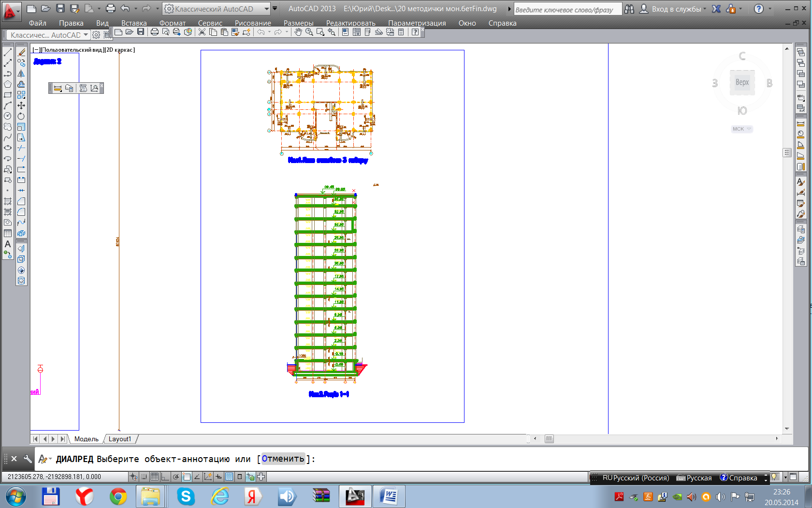Insert a Table with the table tool
812x508 pixels.
8,233
